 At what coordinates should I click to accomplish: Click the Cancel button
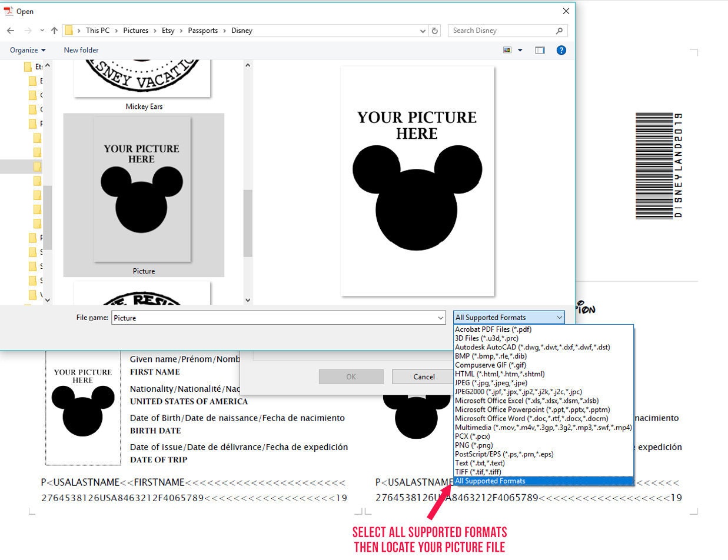tap(424, 376)
